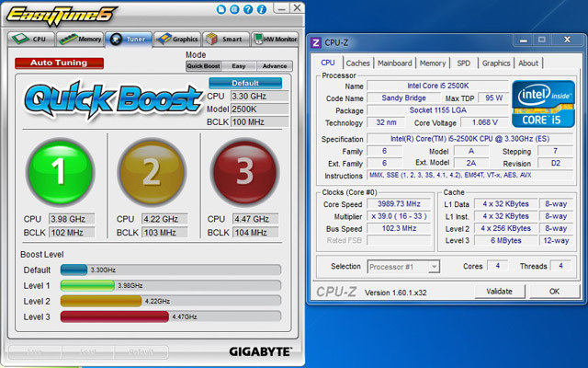
Task: Click the level 2 BCLK 103 MHz field
Action: click(x=164, y=233)
